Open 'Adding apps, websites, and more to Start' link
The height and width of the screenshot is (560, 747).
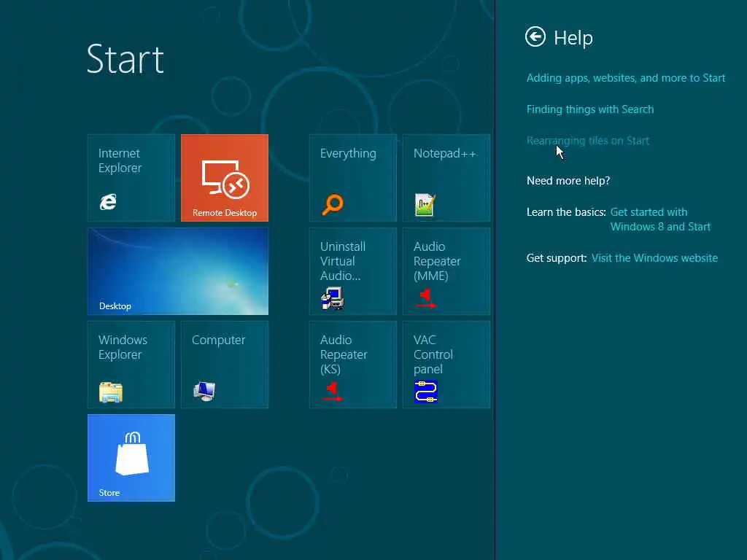[625, 78]
